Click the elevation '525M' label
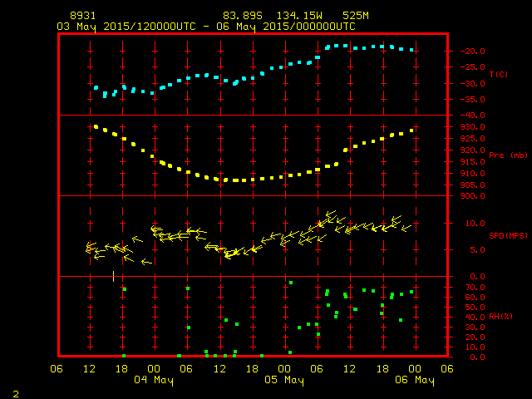Image resolution: width=532 pixels, height=399 pixels. (356, 16)
